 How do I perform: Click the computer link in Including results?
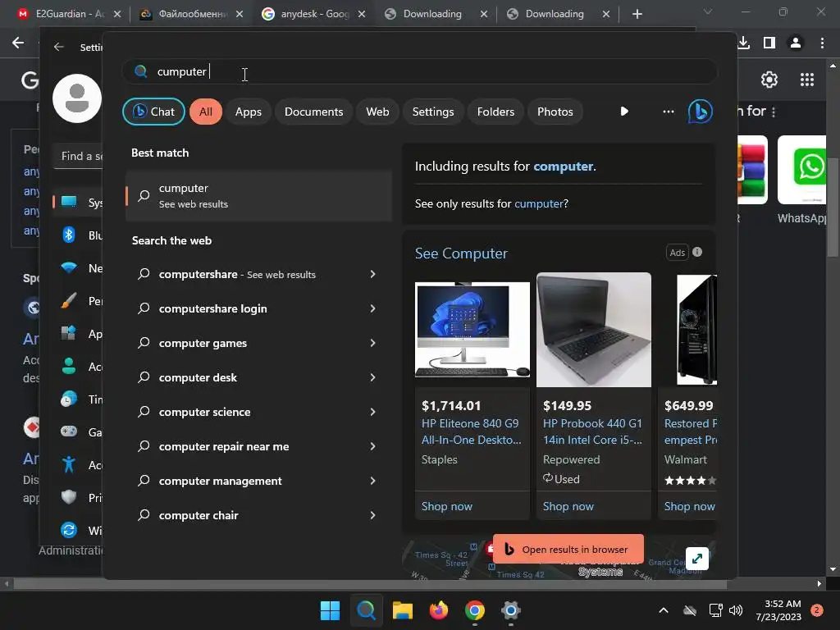coord(563,166)
